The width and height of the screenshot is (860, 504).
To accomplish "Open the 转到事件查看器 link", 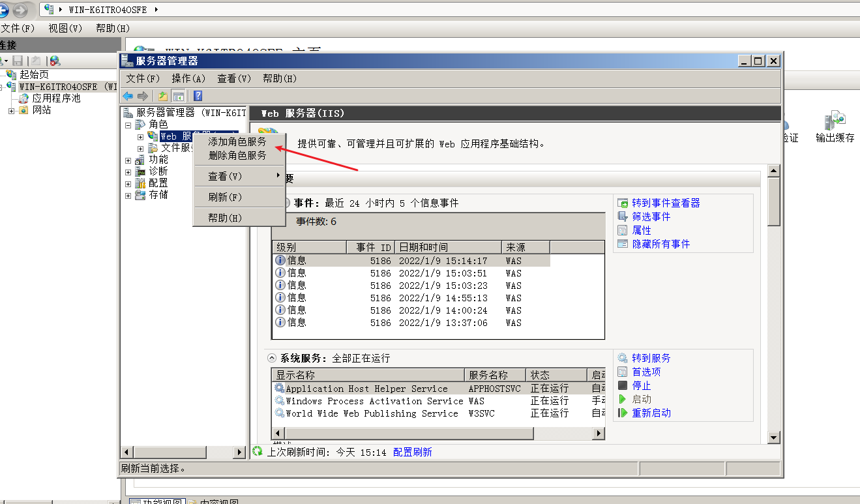I will click(666, 203).
